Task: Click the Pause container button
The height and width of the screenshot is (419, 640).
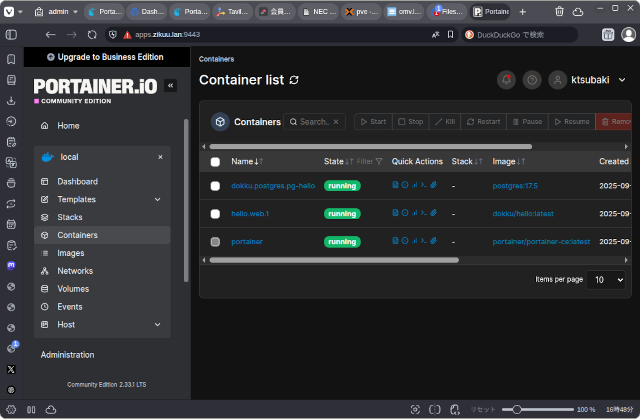Action: (x=527, y=122)
